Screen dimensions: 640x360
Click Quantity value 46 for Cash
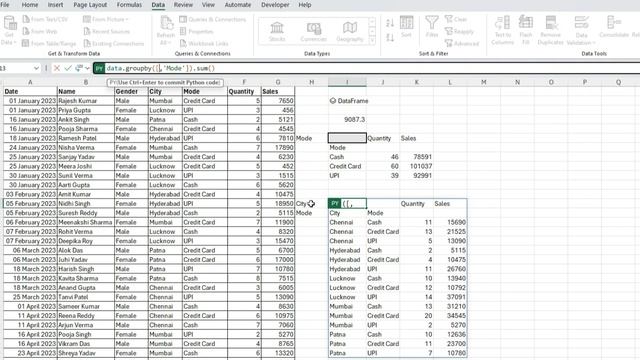(x=383, y=157)
